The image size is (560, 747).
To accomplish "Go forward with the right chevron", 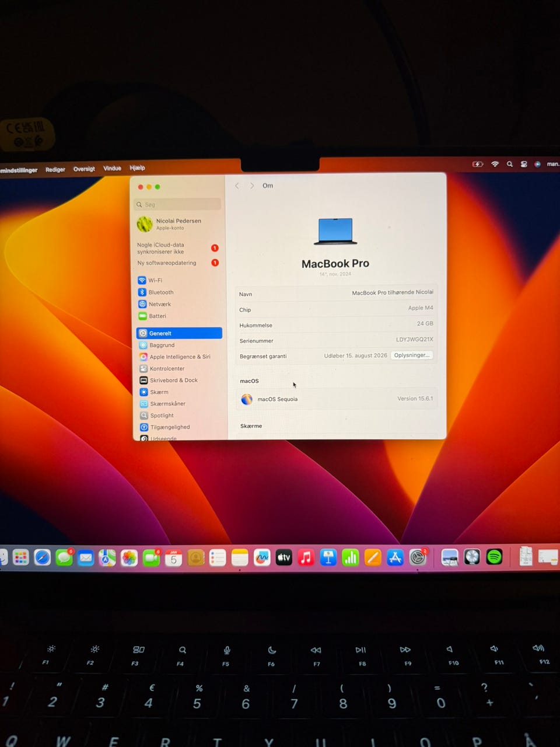I will (252, 186).
